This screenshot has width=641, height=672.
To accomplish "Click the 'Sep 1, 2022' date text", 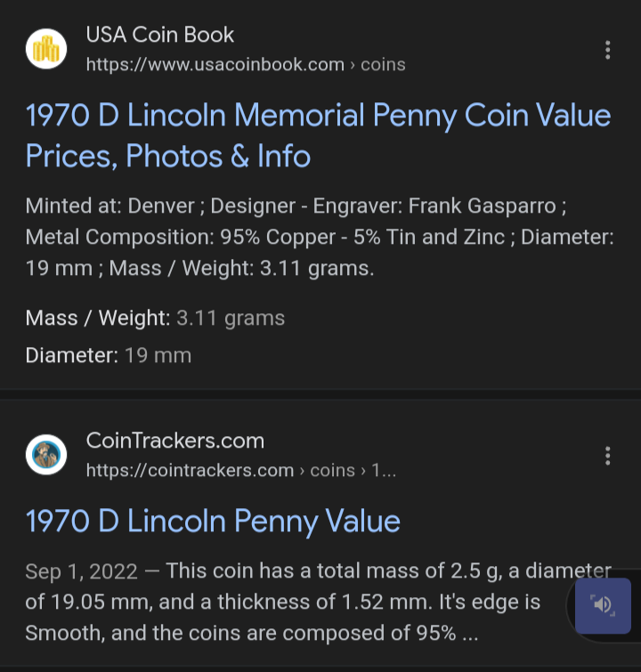I will [x=81, y=571].
